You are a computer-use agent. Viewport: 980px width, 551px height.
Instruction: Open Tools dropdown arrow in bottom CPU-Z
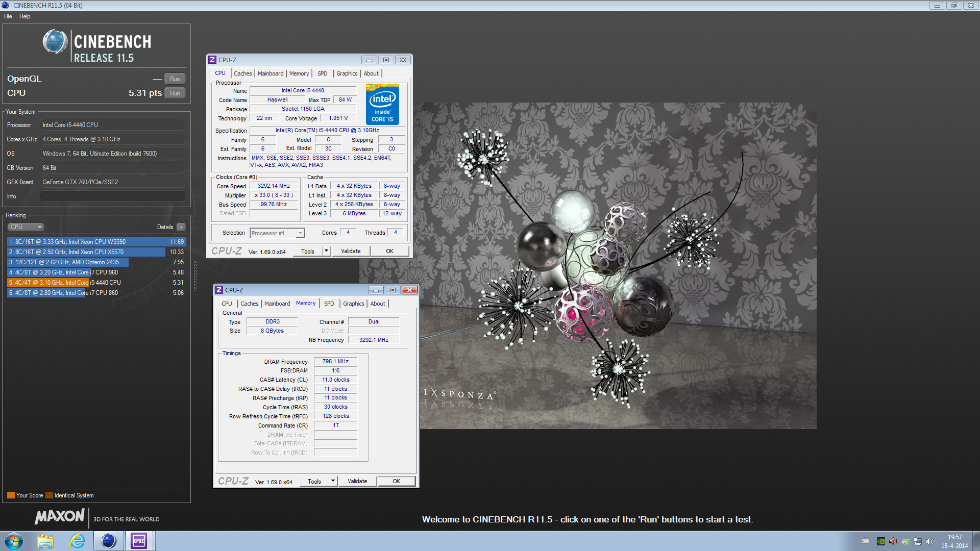pos(333,481)
